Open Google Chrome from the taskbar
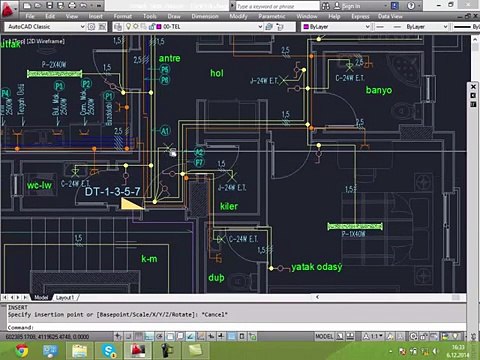 tap(22, 351)
